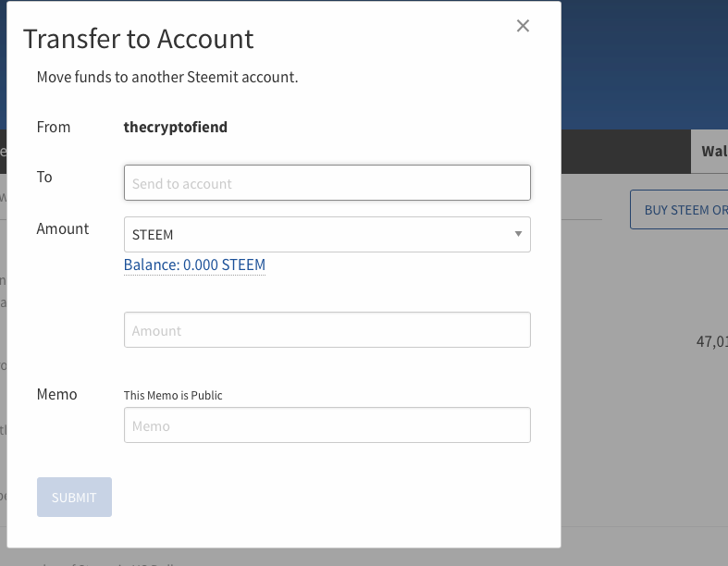Screen dimensions: 728x566
Task: Open the STEEM currency dropdown
Action: tap(327, 235)
